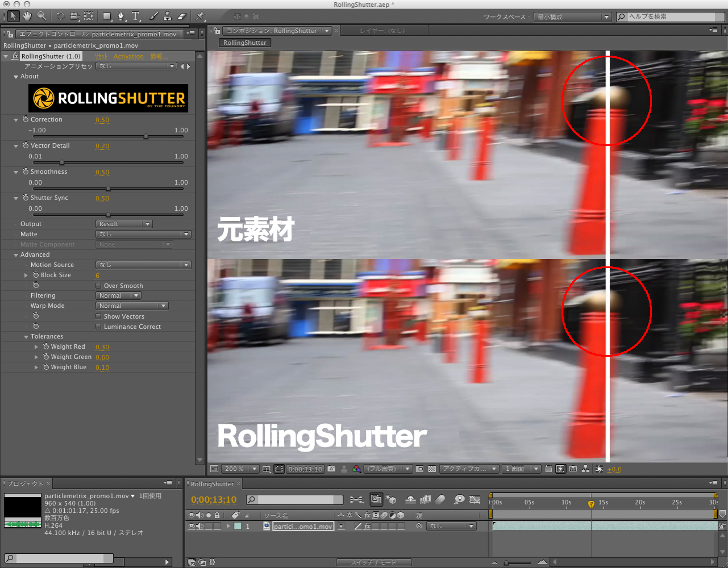Collapse the Tolerances section
Viewport: 728px width, 568px height.
pos(26,336)
